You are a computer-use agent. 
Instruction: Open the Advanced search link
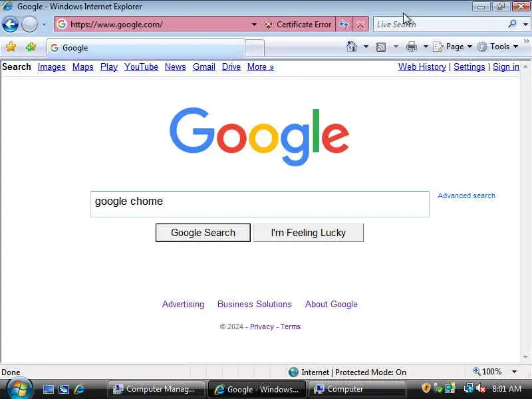pos(466,196)
